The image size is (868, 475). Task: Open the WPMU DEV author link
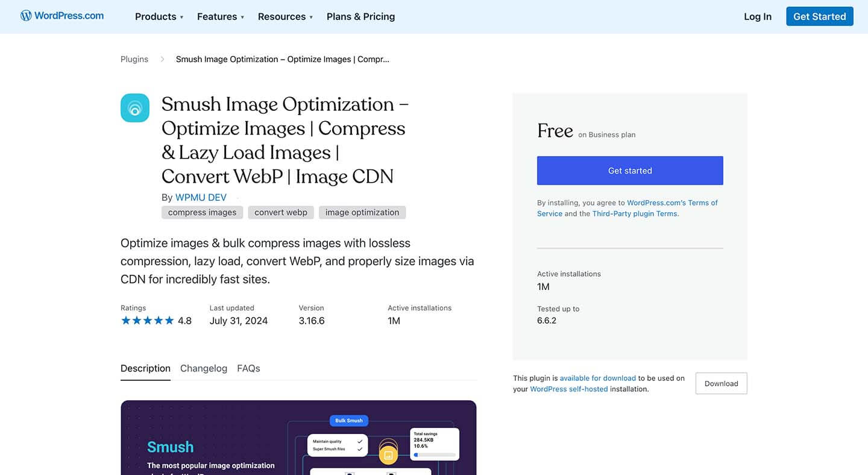click(x=201, y=197)
